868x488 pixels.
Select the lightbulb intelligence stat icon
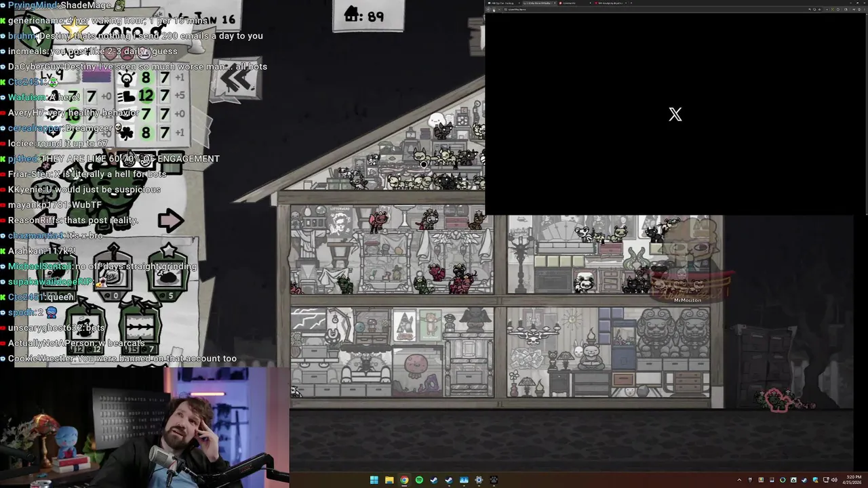(127, 78)
